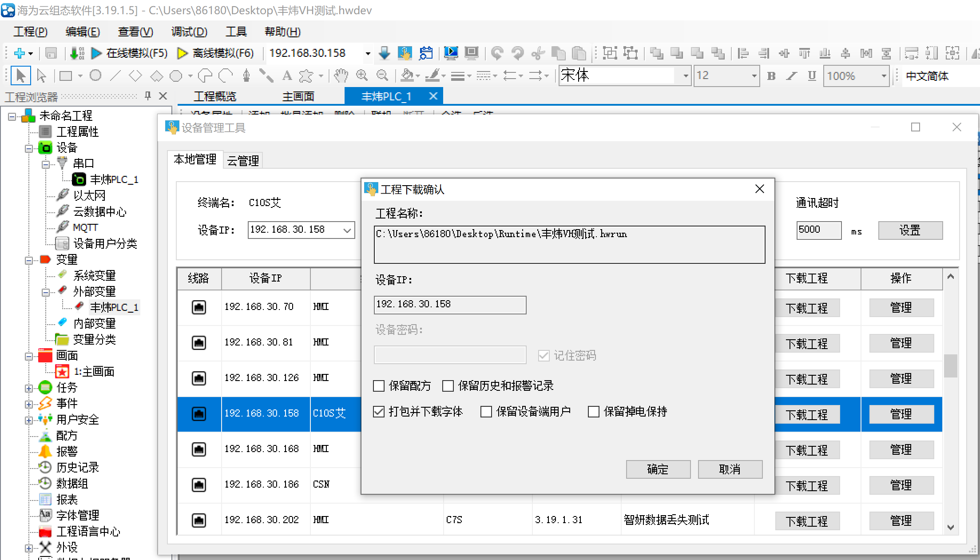Pin the project browser panel

pyautogui.click(x=148, y=96)
